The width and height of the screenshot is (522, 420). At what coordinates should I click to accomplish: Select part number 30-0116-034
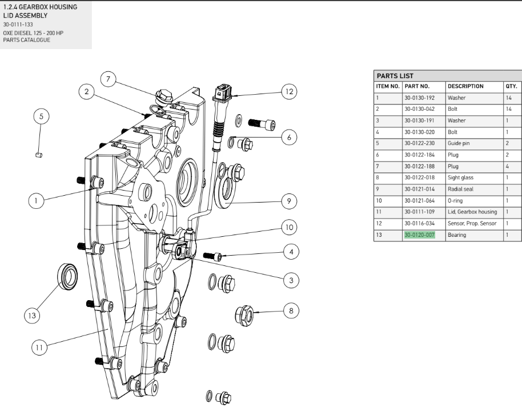pyautogui.click(x=419, y=223)
